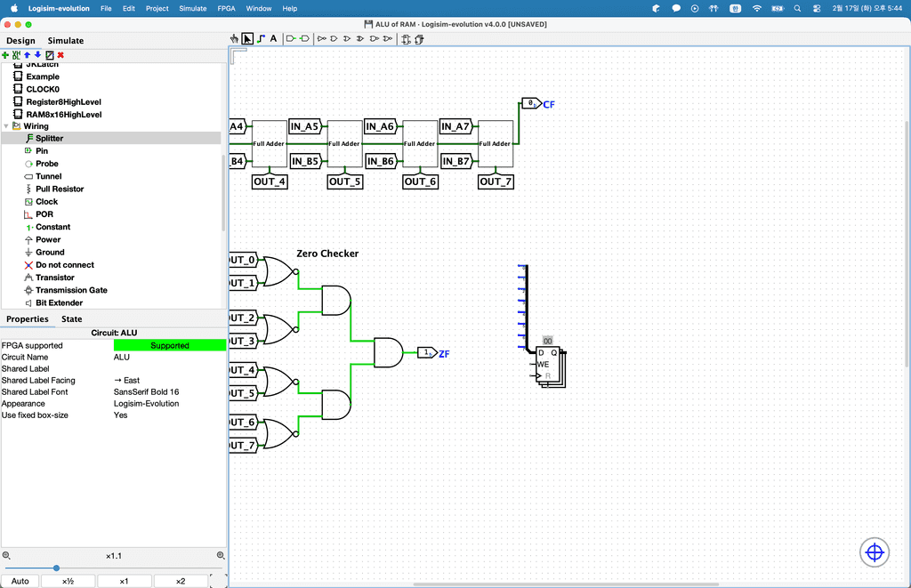This screenshot has height=588, width=911.
Task: Set zoom to ×2 button
Action: pyautogui.click(x=181, y=581)
